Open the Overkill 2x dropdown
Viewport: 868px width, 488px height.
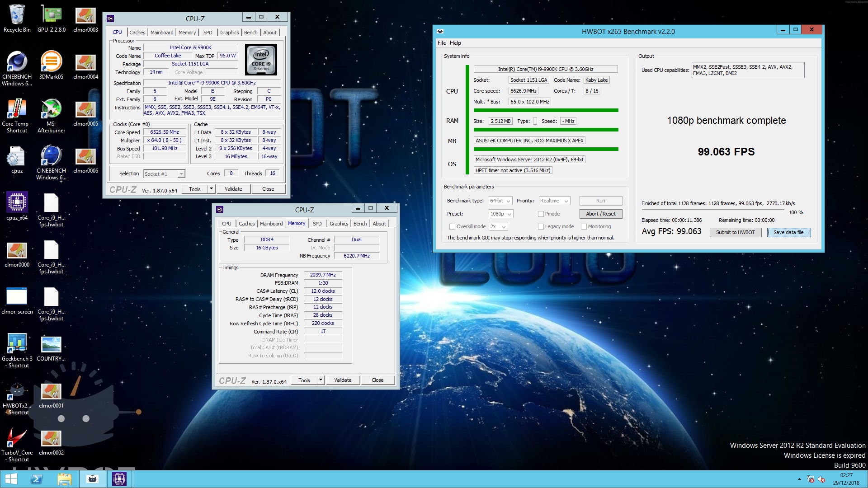coord(498,226)
